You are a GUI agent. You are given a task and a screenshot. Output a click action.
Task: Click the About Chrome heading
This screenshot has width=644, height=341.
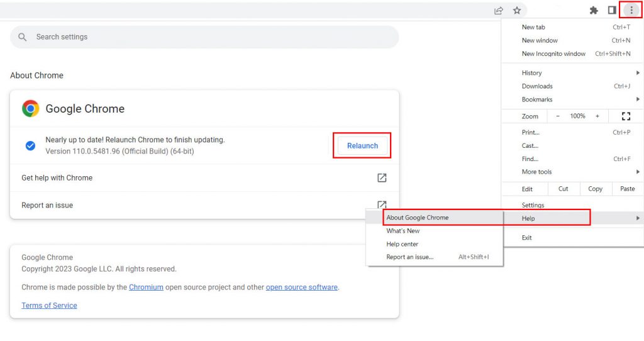point(36,75)
